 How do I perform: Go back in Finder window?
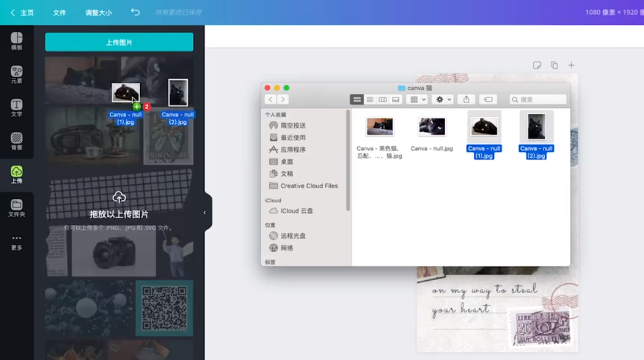tap(270, 99)
